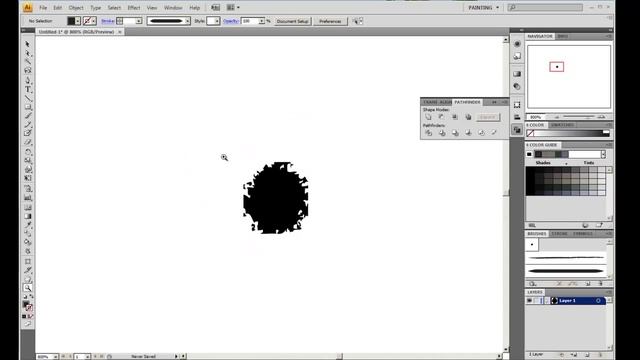640x360 pixels.
Task: Switch to the Swatches tab
Action: tap(562, 125)
